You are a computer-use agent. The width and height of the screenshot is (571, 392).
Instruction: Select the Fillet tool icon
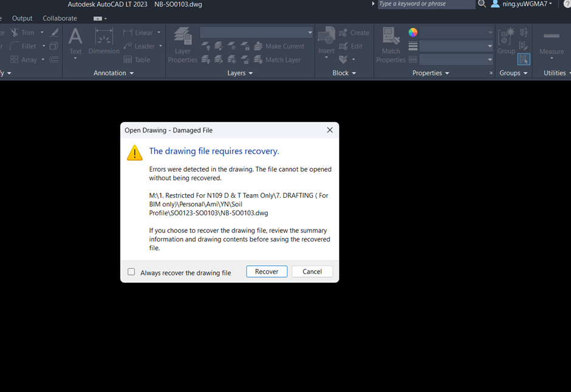tap(15, 46)
